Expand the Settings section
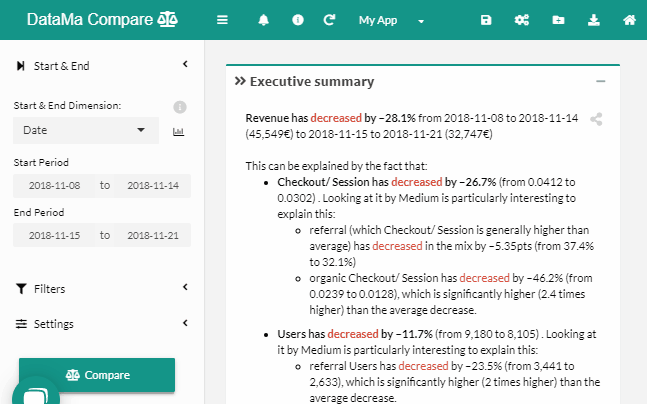The height and width of the screenshot is (404, 647). 185,323
